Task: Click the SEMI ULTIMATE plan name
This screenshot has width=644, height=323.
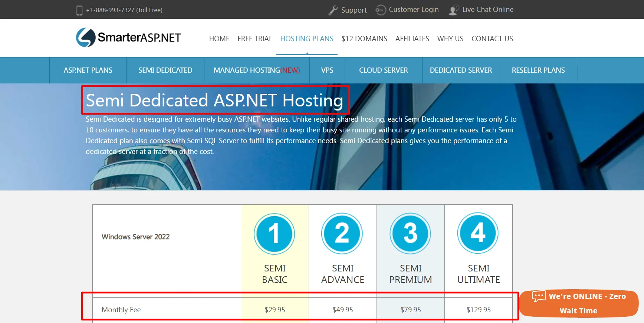Action: (479, 274)
